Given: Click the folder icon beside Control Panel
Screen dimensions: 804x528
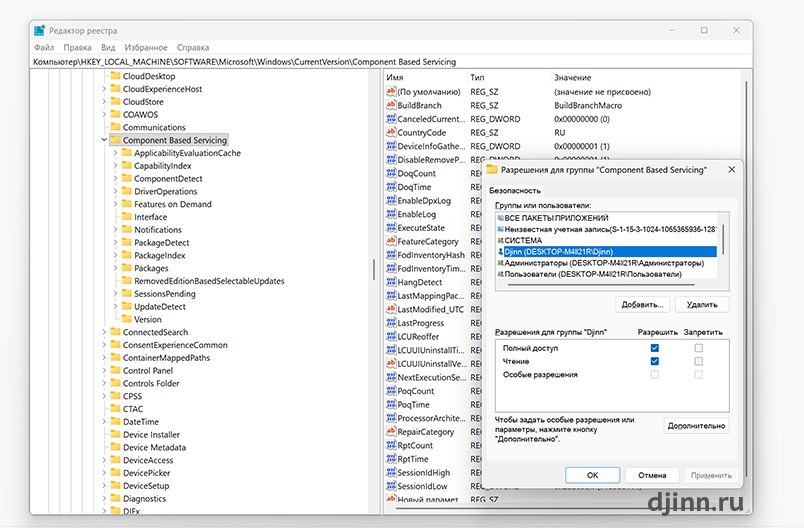Looking at the screenshot, I should (115, 370).
